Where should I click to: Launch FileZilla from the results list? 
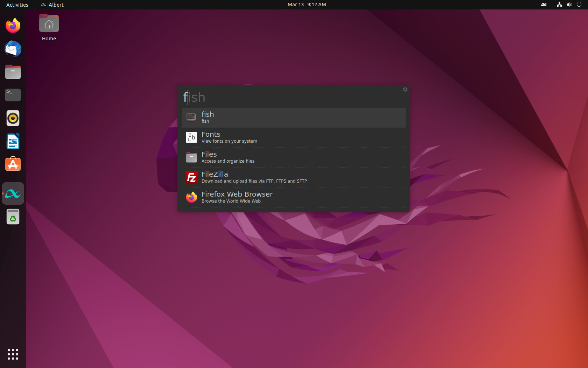pyautogui.click(x=293, y=177)
